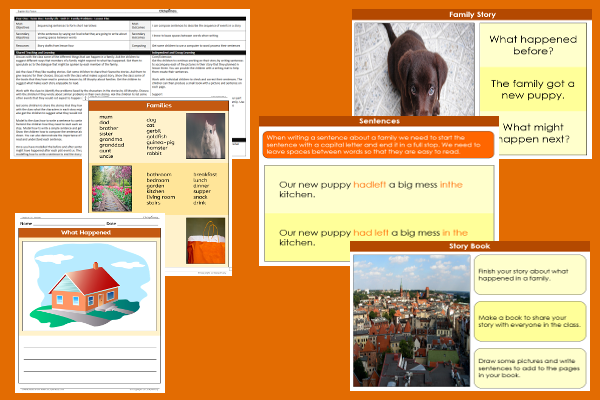Click the flower garden path photo

[x=112, y=188]
